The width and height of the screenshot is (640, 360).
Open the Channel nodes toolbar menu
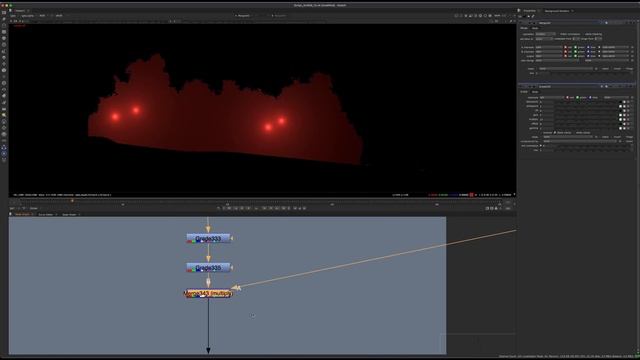point(4,31)
